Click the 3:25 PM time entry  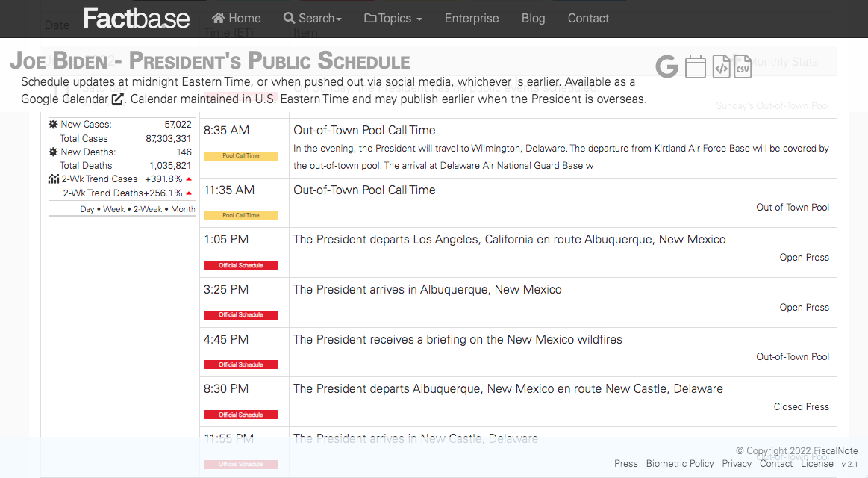coord(226,289)
